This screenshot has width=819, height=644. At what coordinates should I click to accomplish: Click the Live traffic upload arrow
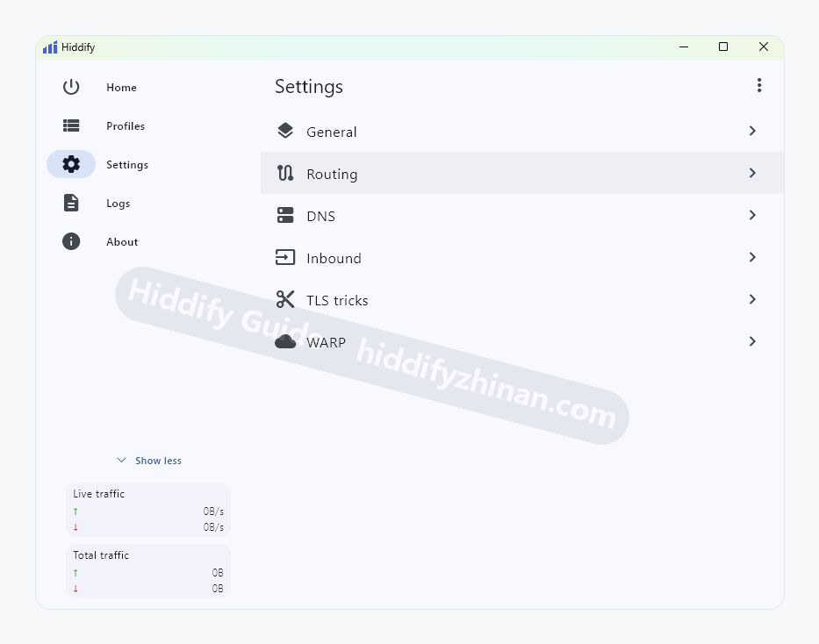(75, 512)
